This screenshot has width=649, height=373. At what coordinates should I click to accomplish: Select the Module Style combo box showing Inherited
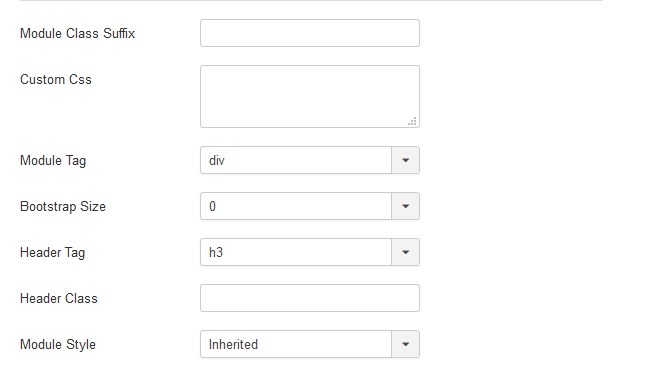tap(310, 344)
